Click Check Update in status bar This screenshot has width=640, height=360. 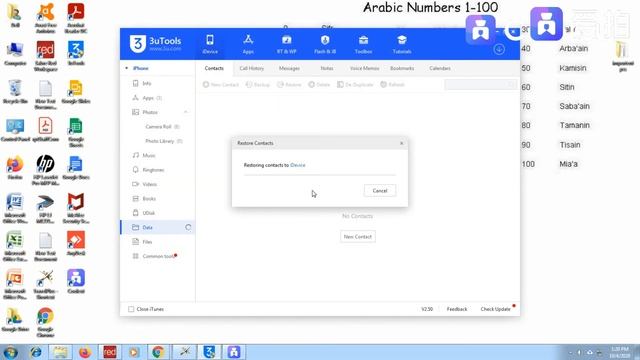pos(496,309)
